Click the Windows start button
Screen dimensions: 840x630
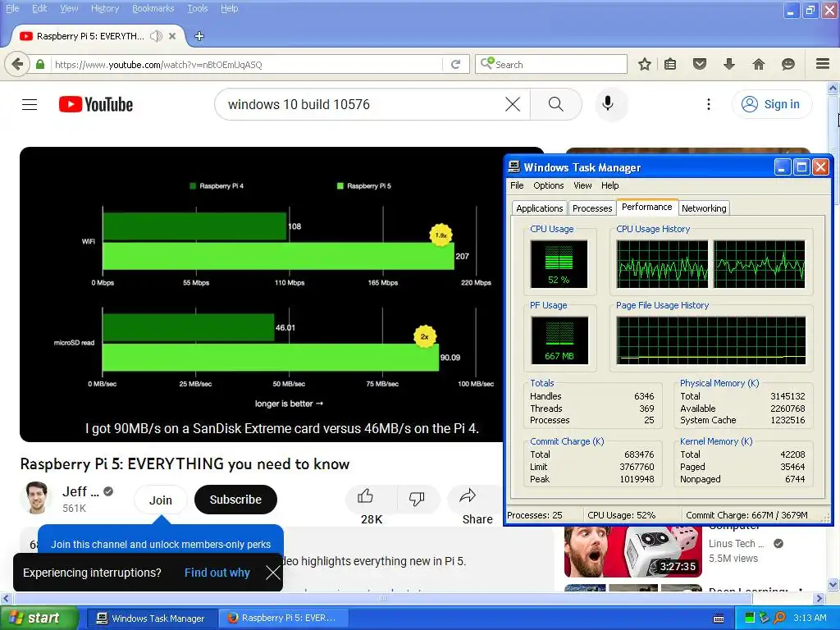point(39,619)
